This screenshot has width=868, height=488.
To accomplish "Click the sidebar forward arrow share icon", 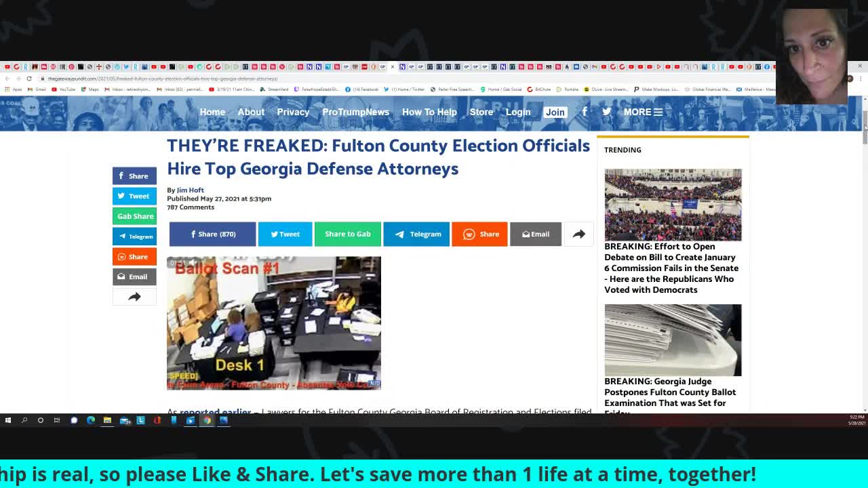I will point(134,297).
